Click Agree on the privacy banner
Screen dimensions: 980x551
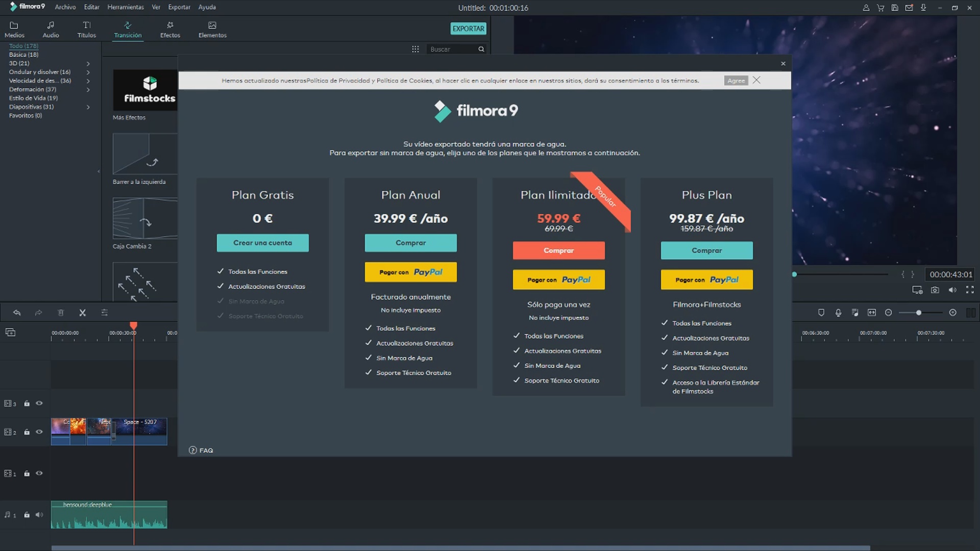coord(736,81)
